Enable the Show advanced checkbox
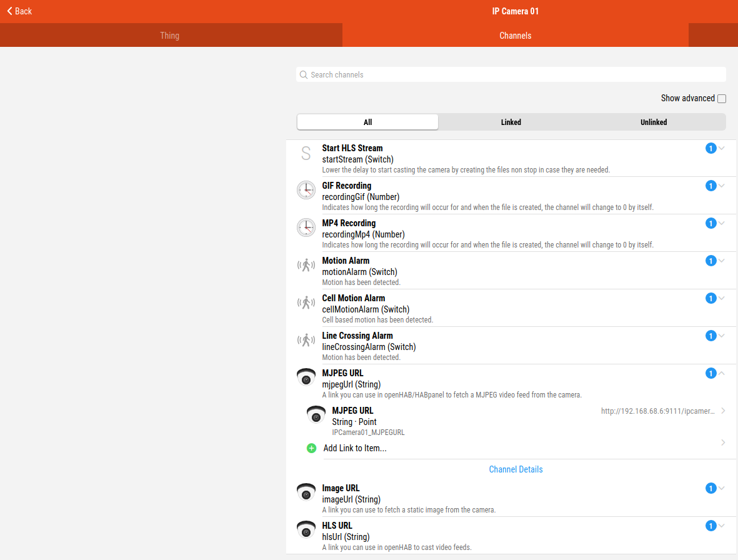Screen dimensions: 738x560 pos(722,99)
